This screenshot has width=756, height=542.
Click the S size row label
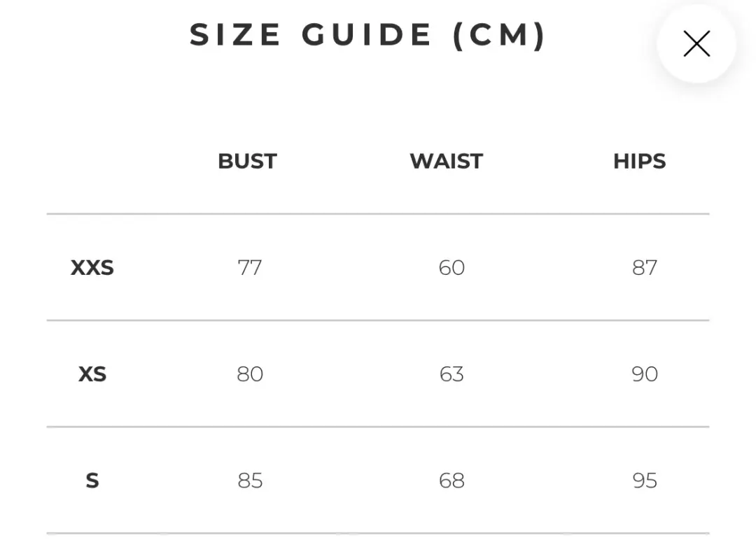[92, 480]
